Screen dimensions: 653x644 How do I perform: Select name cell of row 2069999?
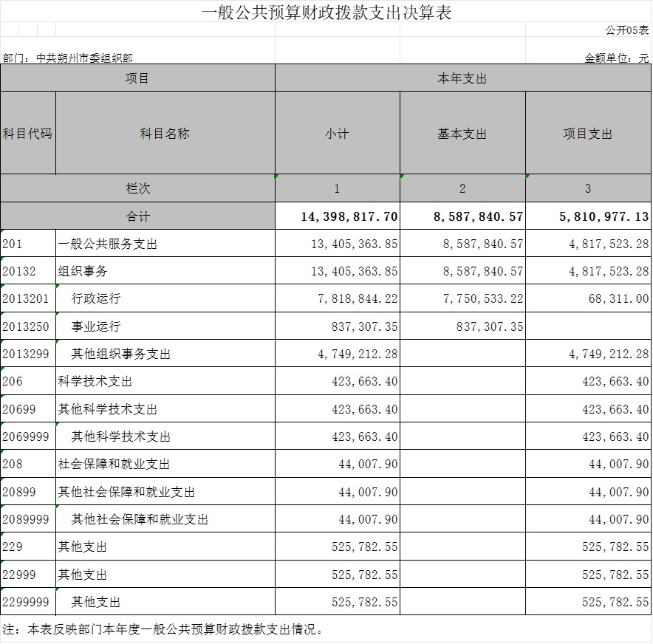165,436
